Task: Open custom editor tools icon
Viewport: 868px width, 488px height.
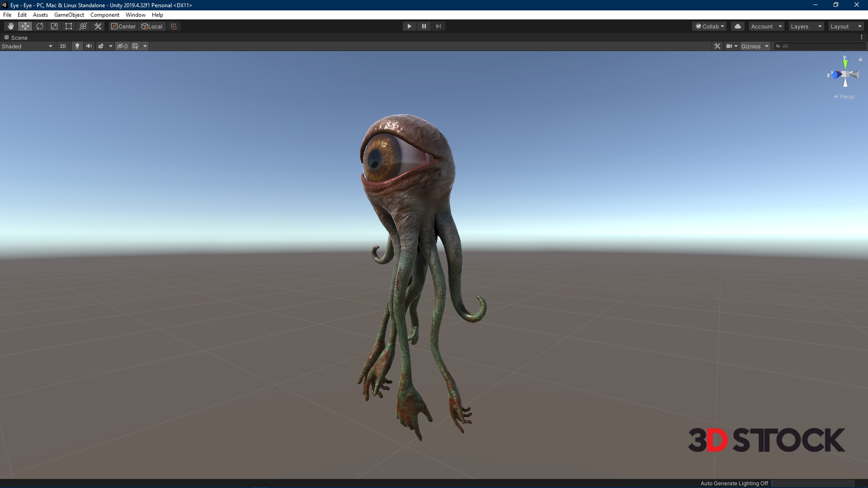Action: coord(98,26)
